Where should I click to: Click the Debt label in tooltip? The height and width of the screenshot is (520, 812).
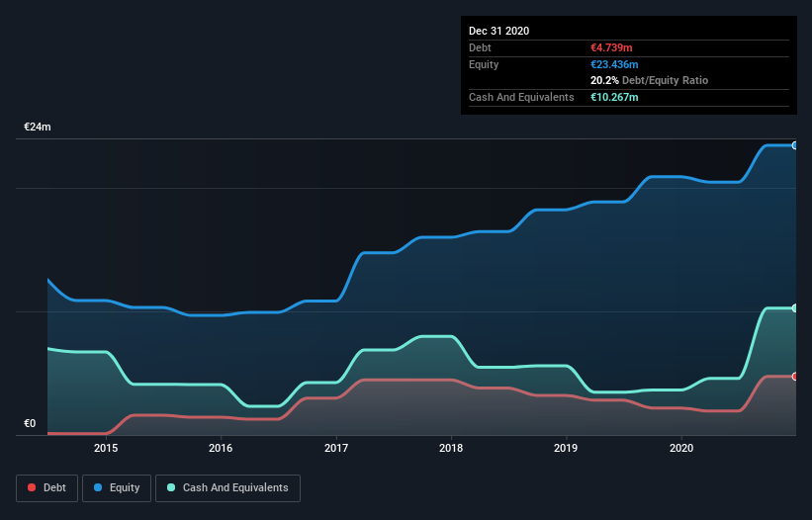[x=480, y=47]
